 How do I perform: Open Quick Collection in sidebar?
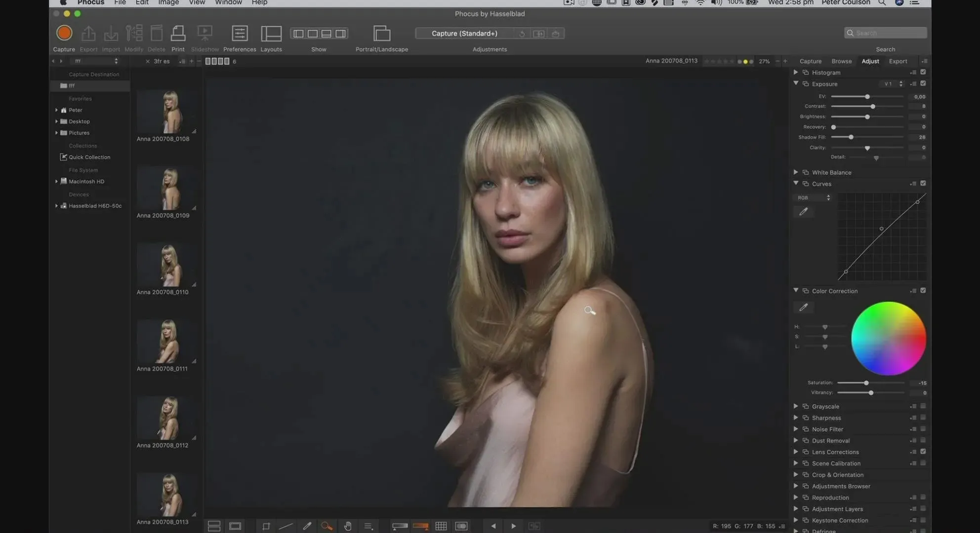[x=89, y=157]
